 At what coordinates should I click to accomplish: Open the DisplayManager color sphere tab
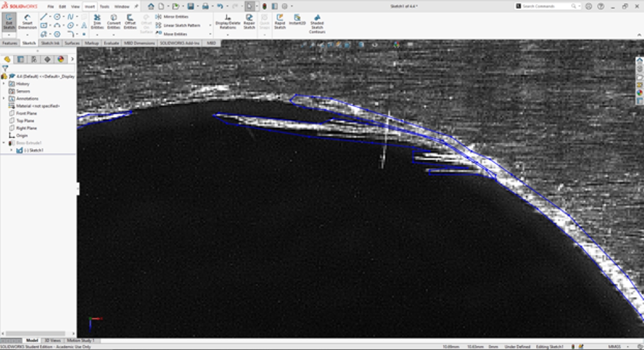[61, 59]
